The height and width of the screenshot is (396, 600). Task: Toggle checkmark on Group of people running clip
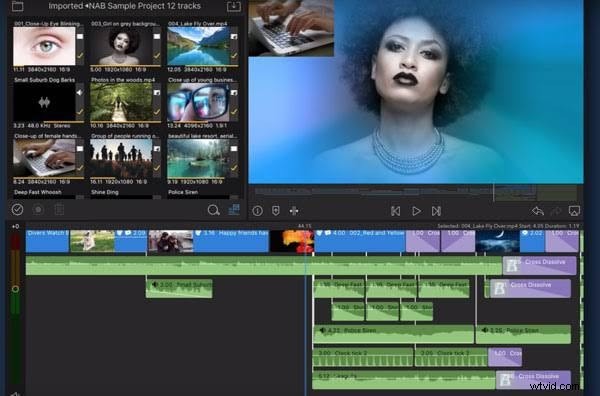[157, 168]
